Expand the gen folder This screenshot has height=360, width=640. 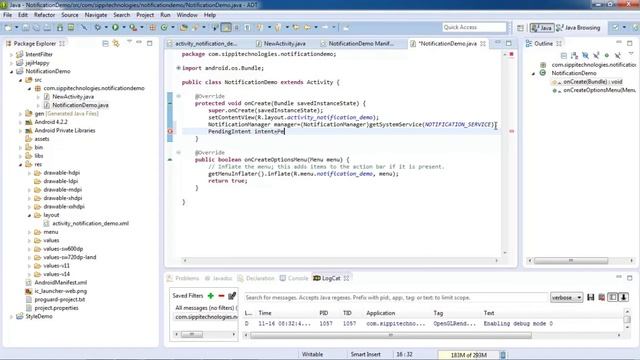point(20,114)
